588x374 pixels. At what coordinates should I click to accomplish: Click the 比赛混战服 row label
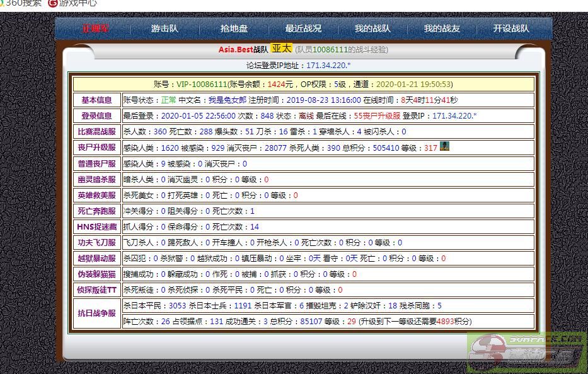tap(96, 132)
